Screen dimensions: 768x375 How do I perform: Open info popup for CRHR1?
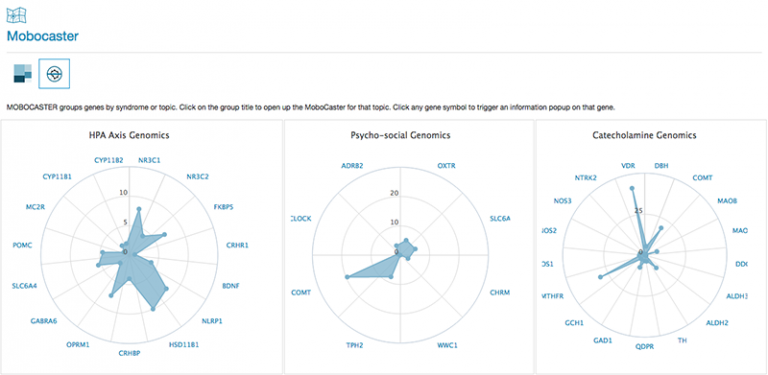pos(238,245)
